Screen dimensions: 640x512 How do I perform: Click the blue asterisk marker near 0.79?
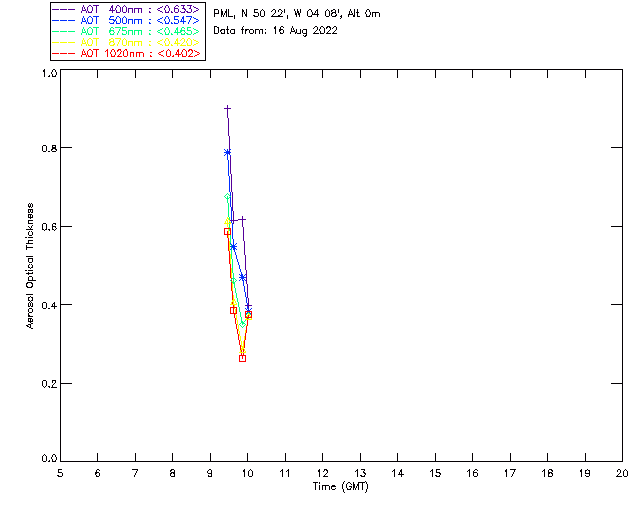(x=227, y=152)
